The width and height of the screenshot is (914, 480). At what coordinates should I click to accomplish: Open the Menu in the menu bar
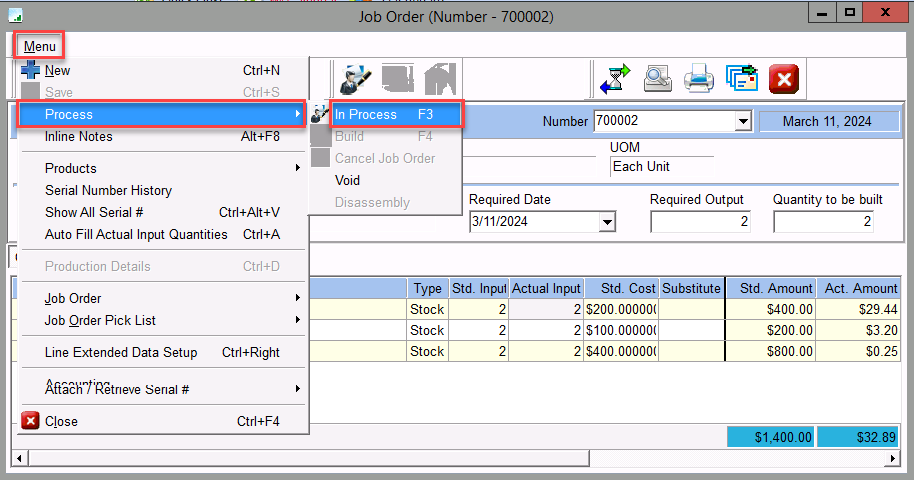click(40, 46)
